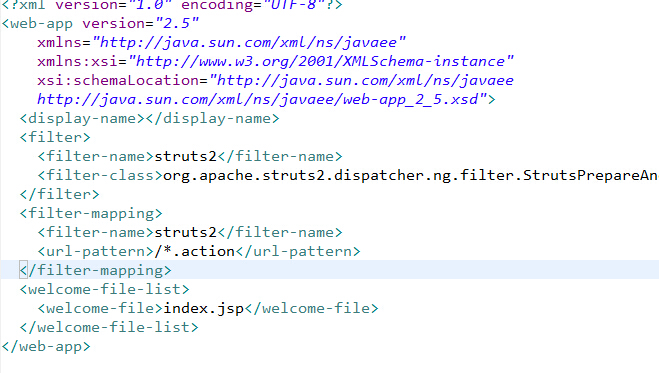Click the xsi:schemaLocation attribute line
Screen dimensions: 659x373
[x=275, y=80]
